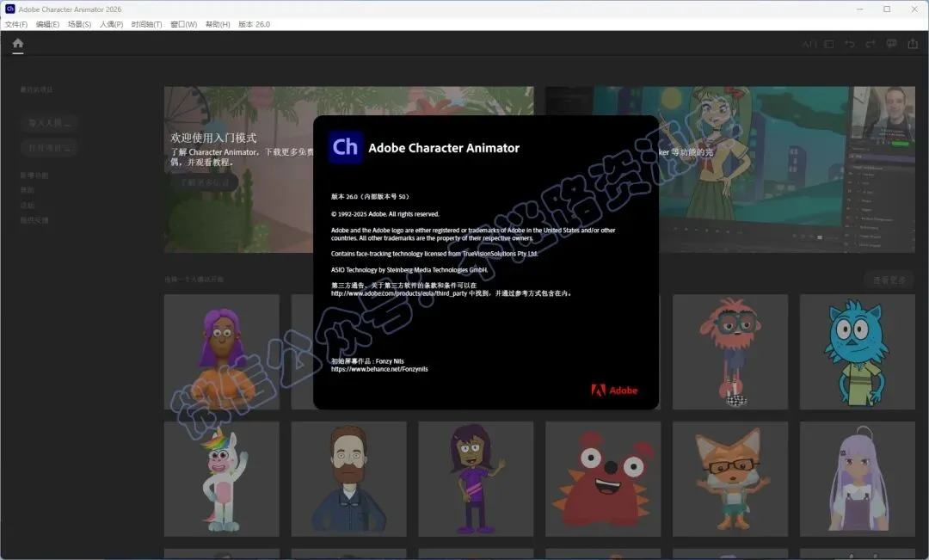Select the red spiky monster puppet thumbnail
Screen dimensions: 929x560
coord(603,479)
